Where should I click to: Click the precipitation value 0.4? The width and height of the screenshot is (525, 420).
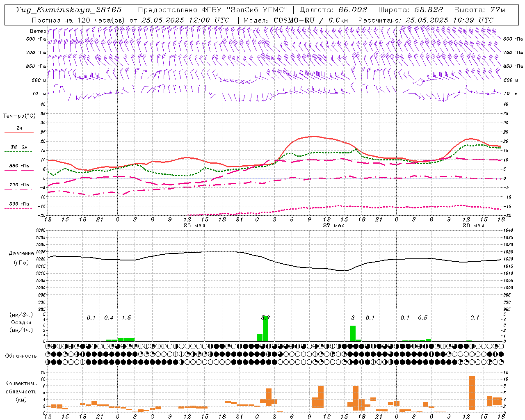click(109, 318)
